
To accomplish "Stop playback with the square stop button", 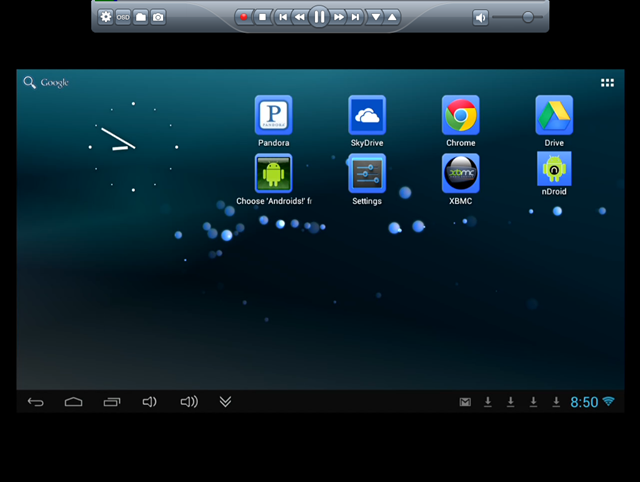I will pos(262,17).
